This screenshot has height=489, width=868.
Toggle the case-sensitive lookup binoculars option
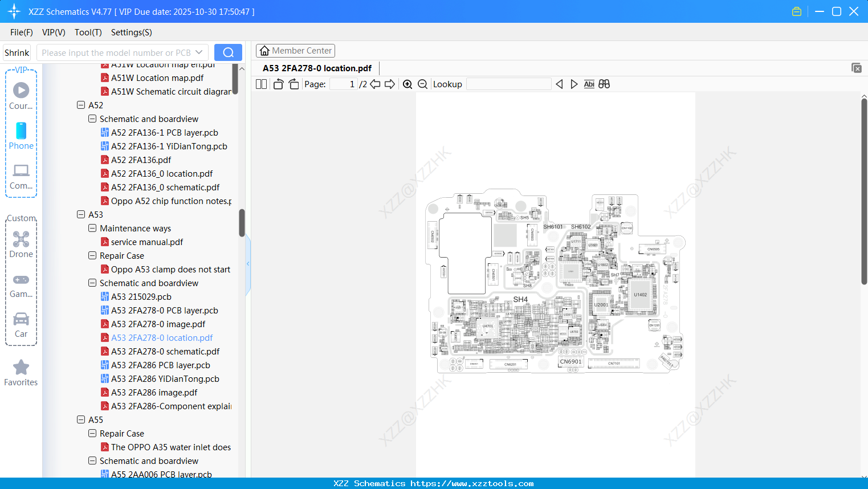click(x=604, y=84)
